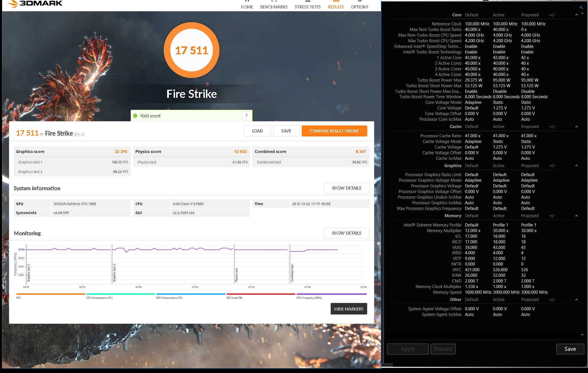
Task: Open the HOME tab in 3DMark
Action: [247, 5]
